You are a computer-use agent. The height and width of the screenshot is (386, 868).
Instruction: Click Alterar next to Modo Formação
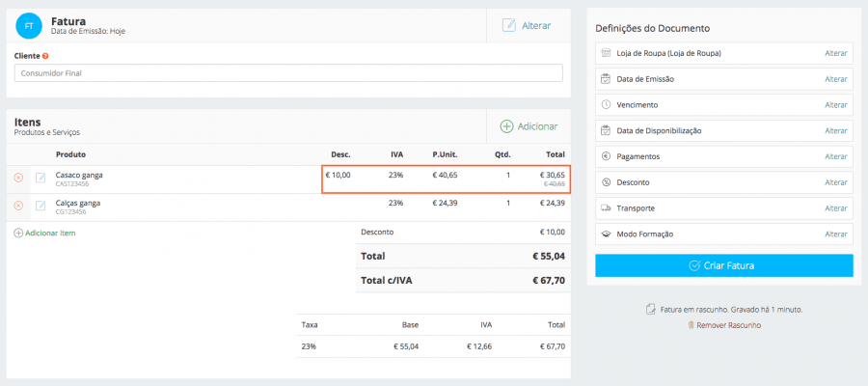[835, 234]
